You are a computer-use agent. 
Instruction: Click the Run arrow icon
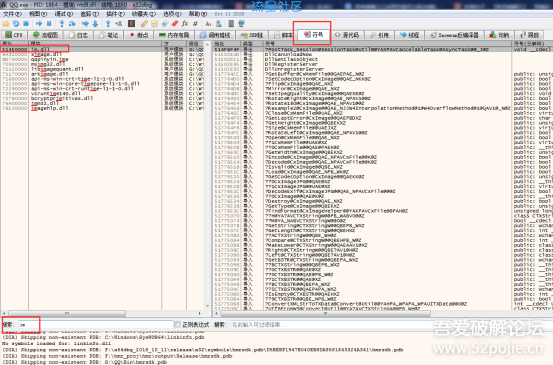(x=39, y=24)
